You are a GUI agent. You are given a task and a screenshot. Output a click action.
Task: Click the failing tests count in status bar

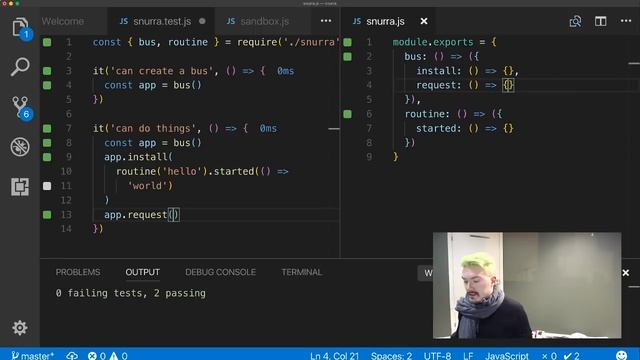(x=549, y=356)
